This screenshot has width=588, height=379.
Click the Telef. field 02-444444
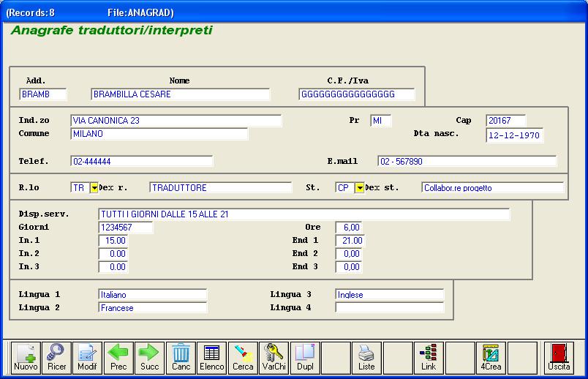pyautogui.click(x=141, y=162)
